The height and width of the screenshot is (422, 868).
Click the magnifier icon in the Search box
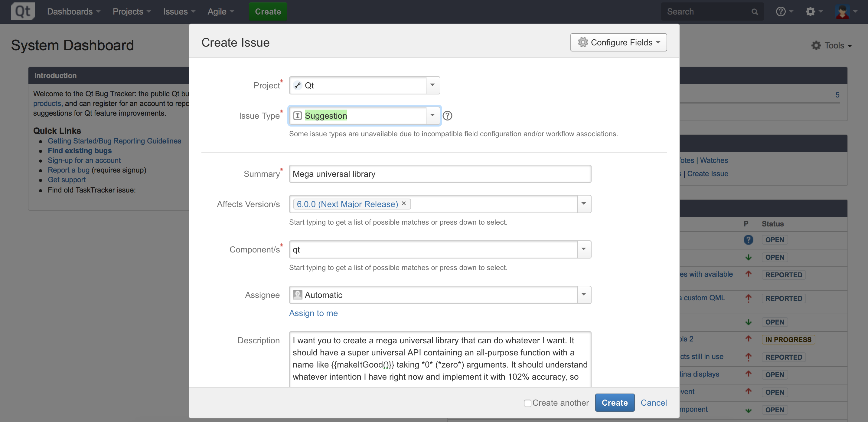coord(755,12)
